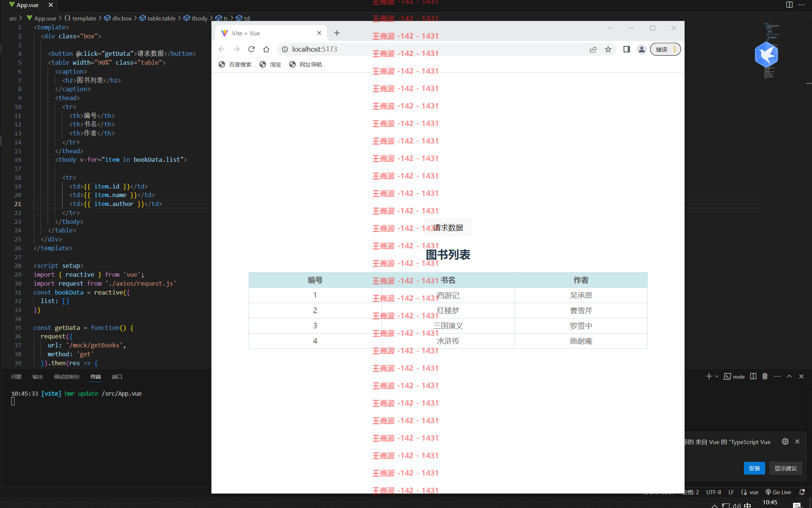Open the browser profile icon
812x508 pixels.
tap(641, 49)
